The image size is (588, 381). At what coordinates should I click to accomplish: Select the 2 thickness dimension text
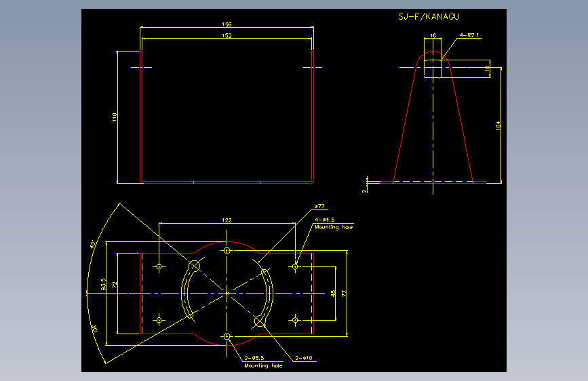coord(364,191)
